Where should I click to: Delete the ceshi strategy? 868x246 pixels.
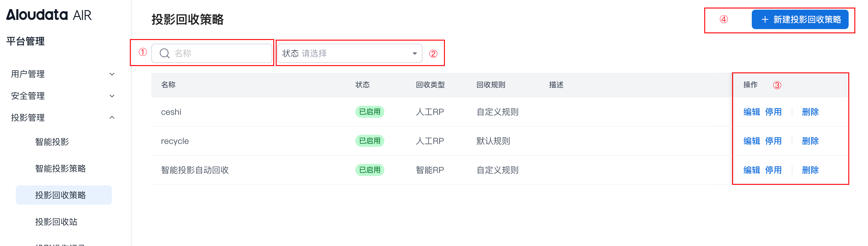point(810,112)
